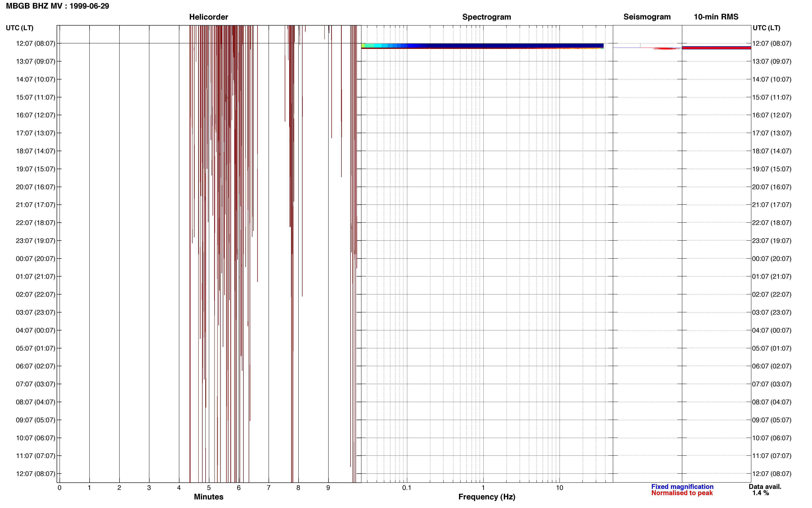Click 16:07 (12:07) on the left time axis
This screenshot has width=812, height=508.
[36, 115]
